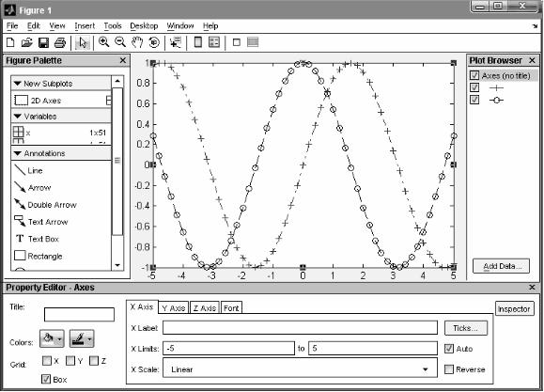Screen dimensions: 544x392
Task: Enable the Z grid checkbox
Action: tap(94, 361)
